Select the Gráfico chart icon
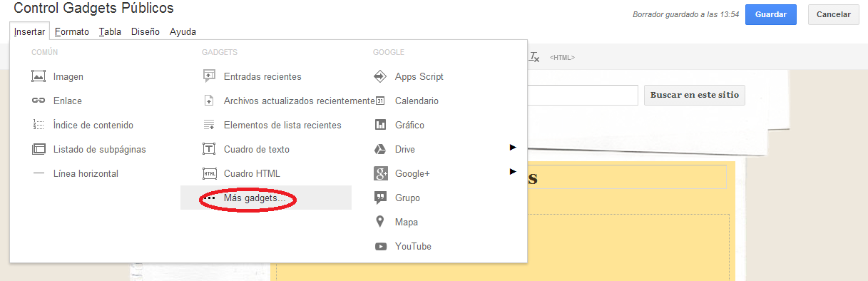Screen dimensions: 868x281 [x=381, y=125]
